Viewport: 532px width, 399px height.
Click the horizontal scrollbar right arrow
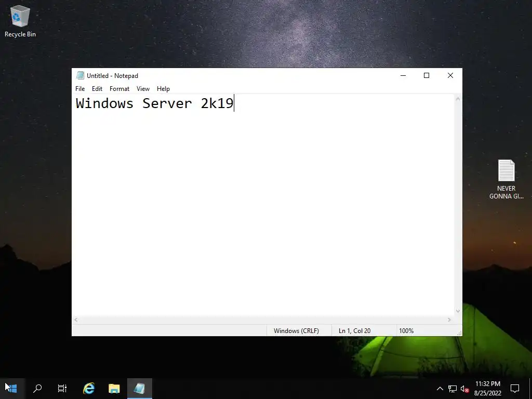[x=449, y=320]
